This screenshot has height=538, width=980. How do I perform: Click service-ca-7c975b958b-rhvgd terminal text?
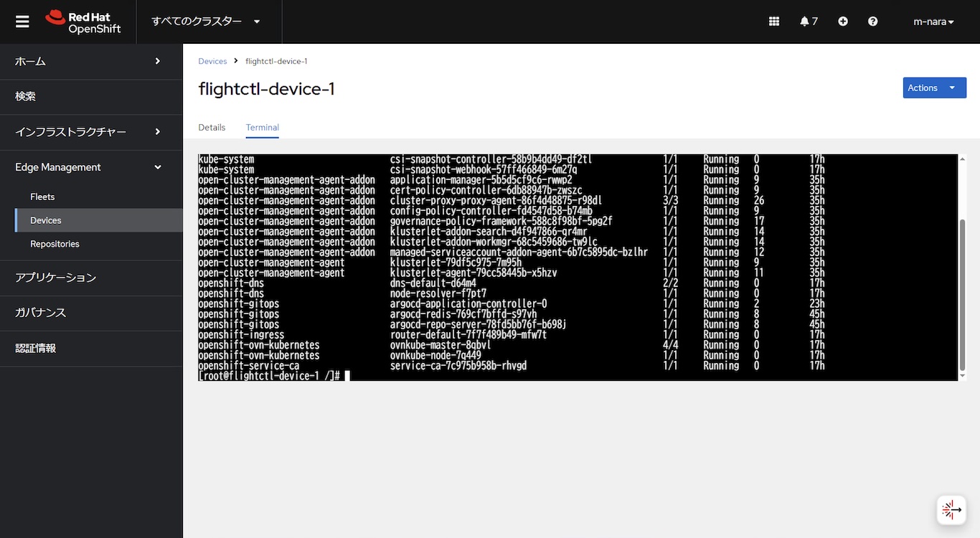coord(458,366)
